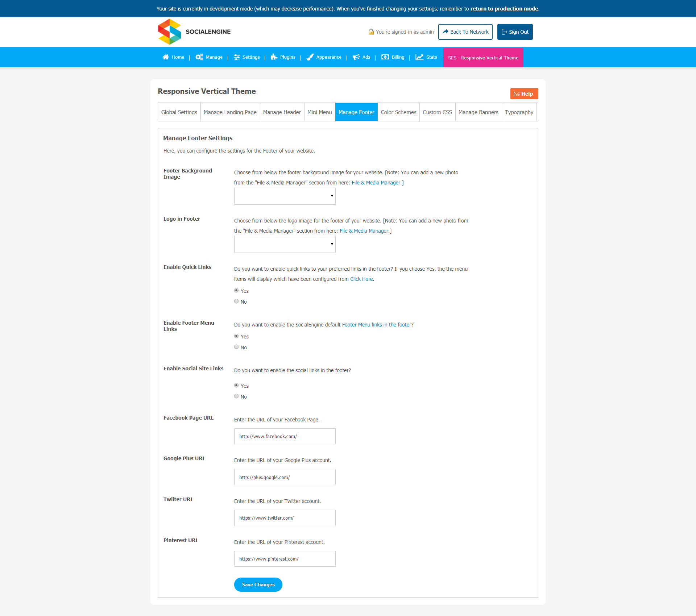Click the Stats chart icon
This screenshot has width=696, height=616.
click(419, 57)
